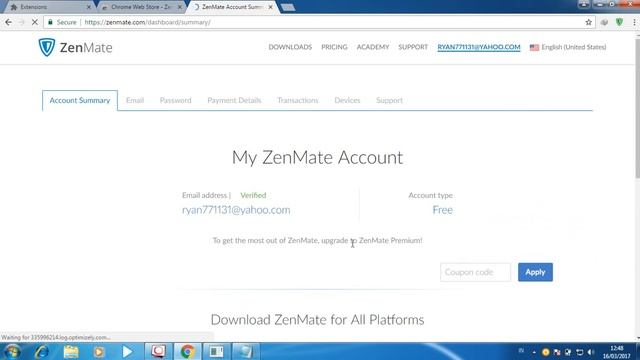Click My ZenMate Account heading
640x360 pixels.
tap(317, 158)
